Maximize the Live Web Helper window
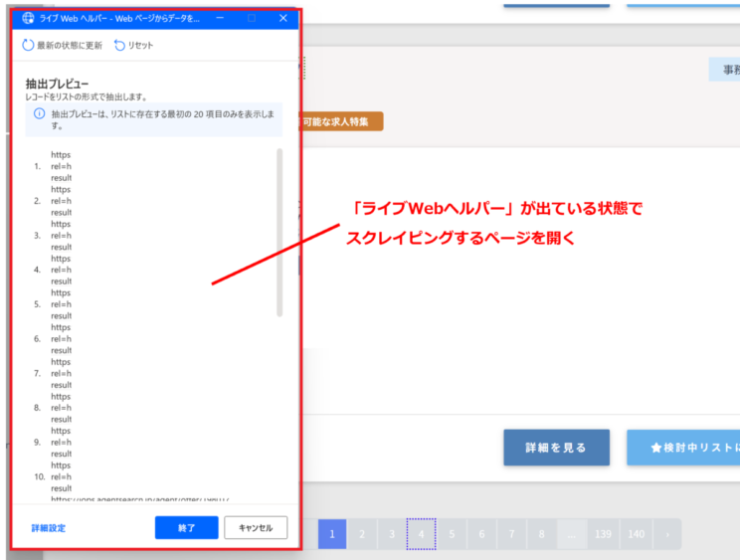This screenshot has height=560, width=740. pos(252,18)
